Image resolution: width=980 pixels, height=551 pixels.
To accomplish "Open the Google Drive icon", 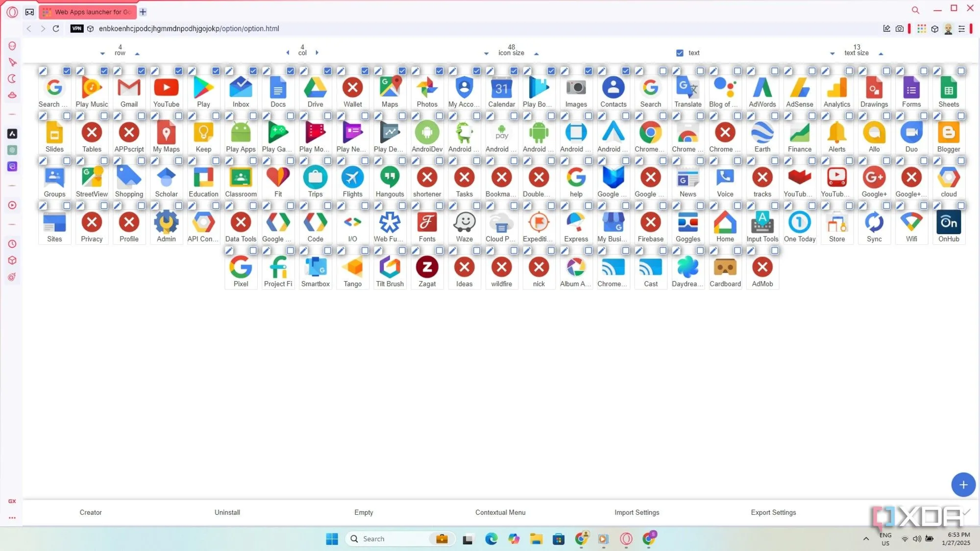I will click(x=315, y=88).
